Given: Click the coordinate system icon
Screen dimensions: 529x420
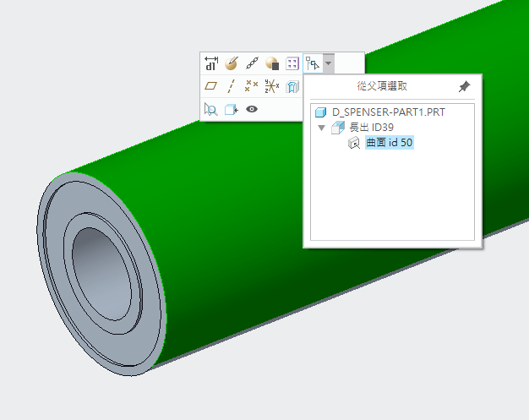Looking at the screenshot, I should pyautogui.click(x=272, y=86).
